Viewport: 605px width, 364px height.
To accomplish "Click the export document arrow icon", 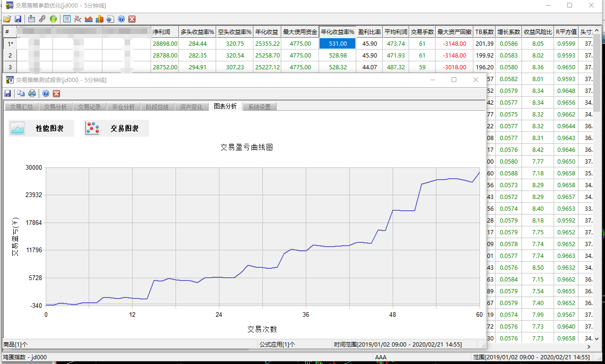I will pos(110,19).
